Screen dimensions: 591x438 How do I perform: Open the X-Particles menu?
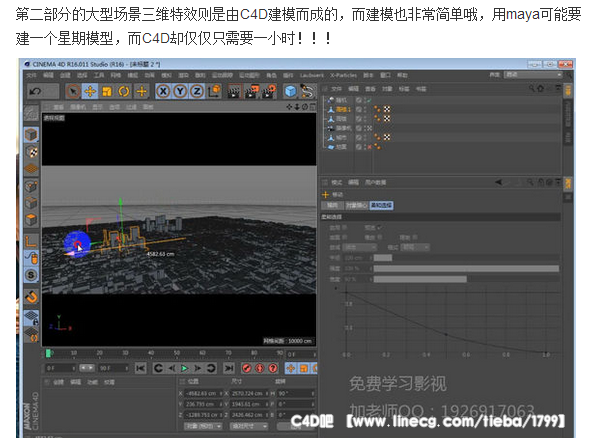343,75
